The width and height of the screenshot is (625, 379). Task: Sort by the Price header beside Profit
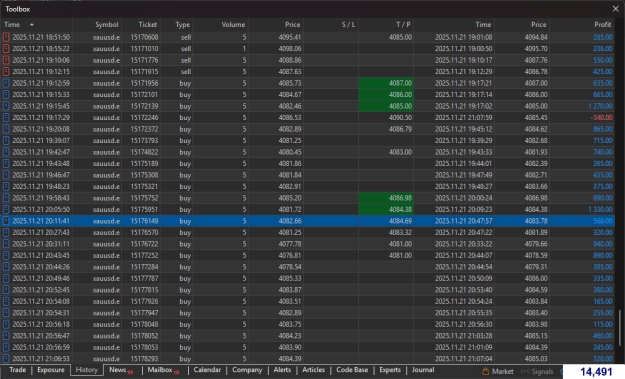tap(539, 24)
